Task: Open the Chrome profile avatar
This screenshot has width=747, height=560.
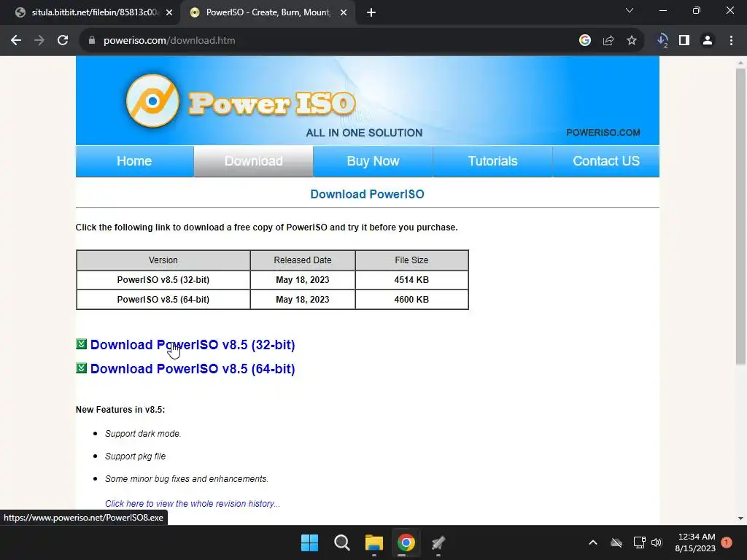Action: [x=708, y=41]
